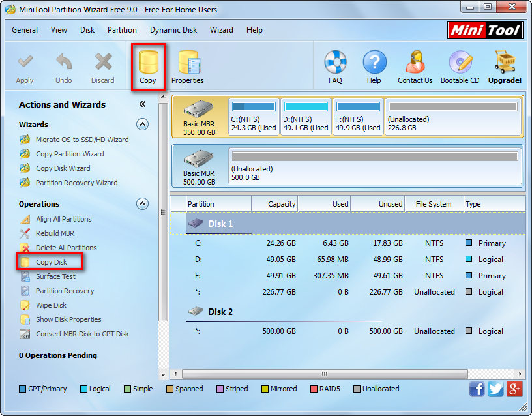The height and width of the screenshot is (416, 532).
Task: Open the Twitter share icon
Action: 495,389
